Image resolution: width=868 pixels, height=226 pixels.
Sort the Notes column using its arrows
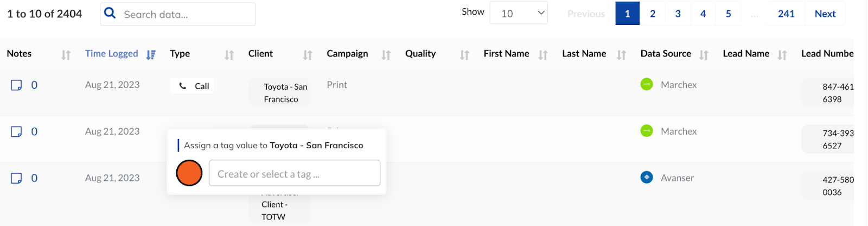click(66, 54)
